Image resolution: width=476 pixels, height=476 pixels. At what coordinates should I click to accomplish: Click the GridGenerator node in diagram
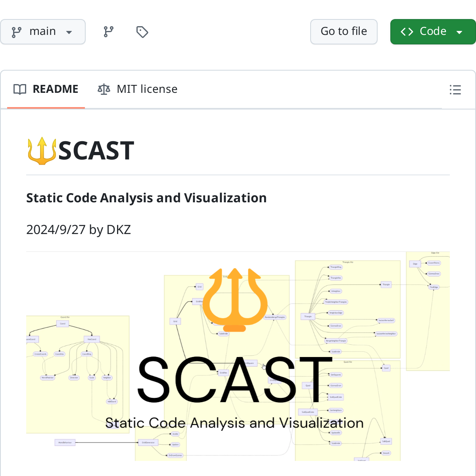[x=148, y=442]
